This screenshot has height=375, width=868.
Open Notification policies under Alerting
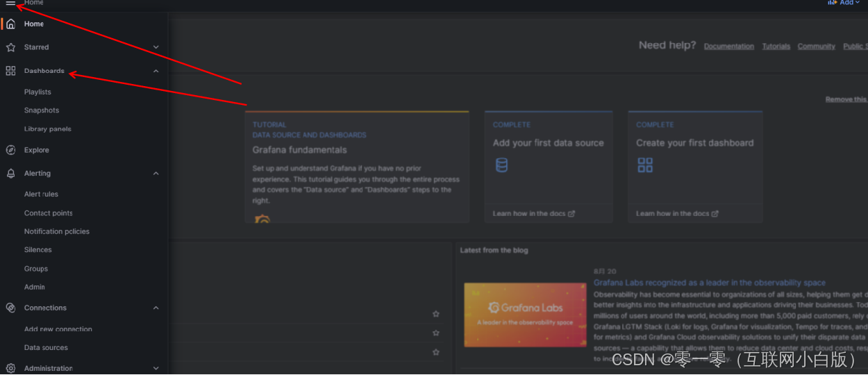point(57,231)
